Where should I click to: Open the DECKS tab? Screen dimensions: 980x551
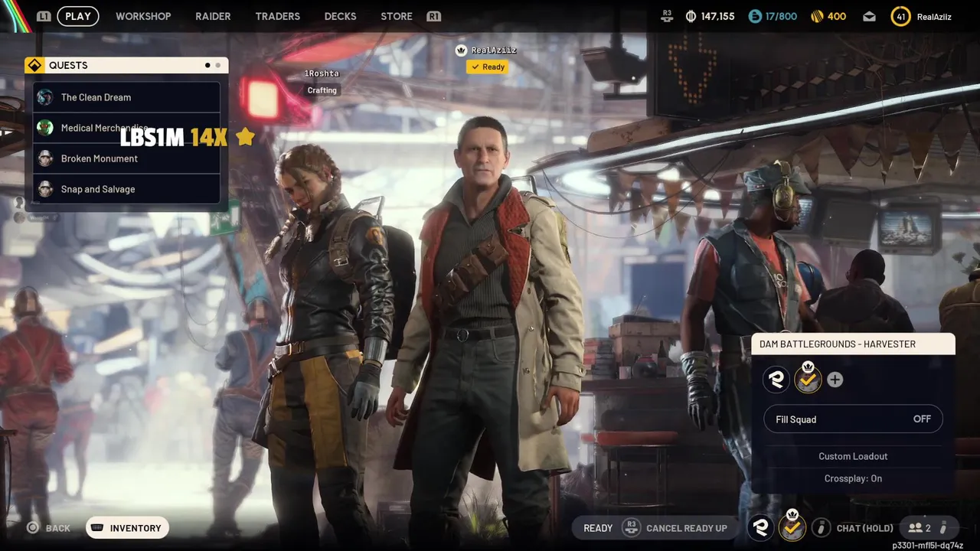pos(340,16)
